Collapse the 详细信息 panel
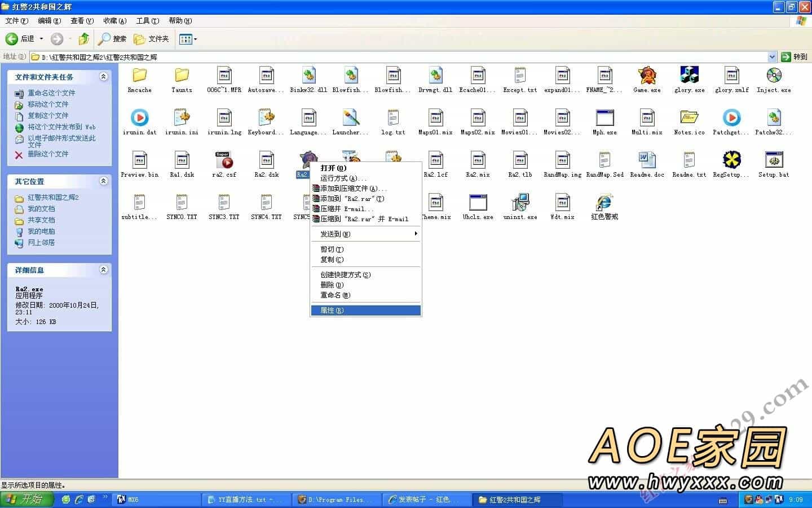 (103, 270)
